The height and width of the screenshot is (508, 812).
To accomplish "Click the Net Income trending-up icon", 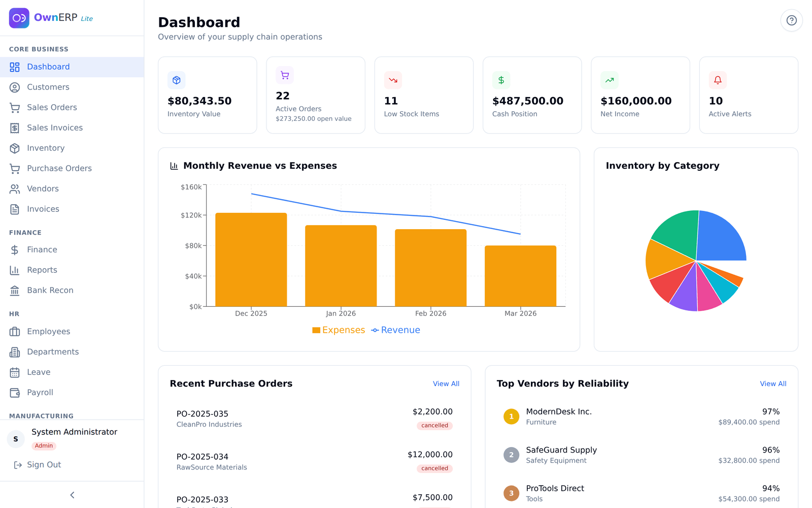I will pos(610,80).
